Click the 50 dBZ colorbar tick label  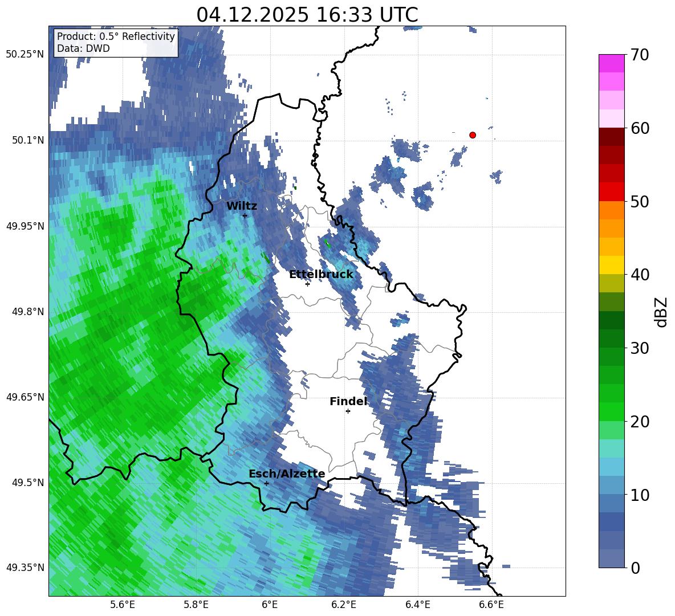pos(640,201)
